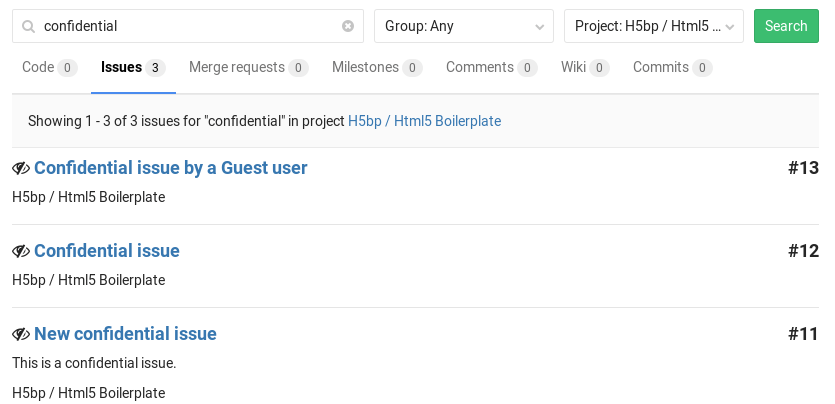The height and width of the screenshot is (404, 835).
Task: Switch to the Milestones tab
Action: click(376, 68)
